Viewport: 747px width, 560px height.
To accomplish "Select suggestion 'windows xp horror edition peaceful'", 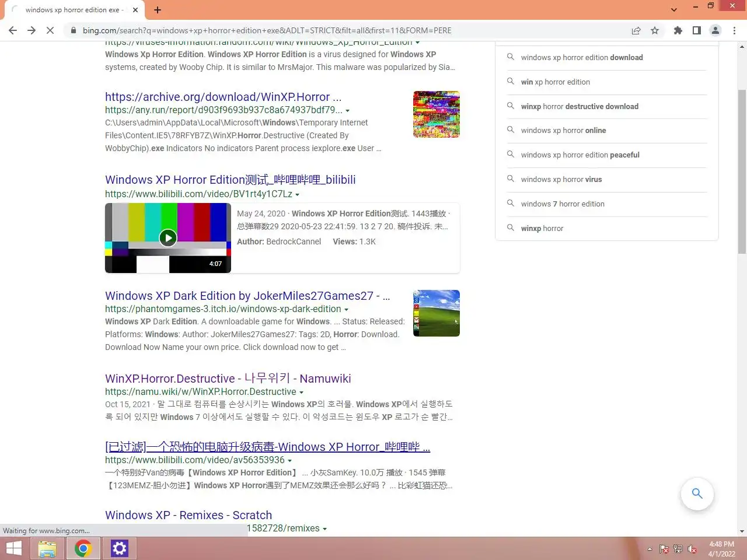I will coord(580,155).
